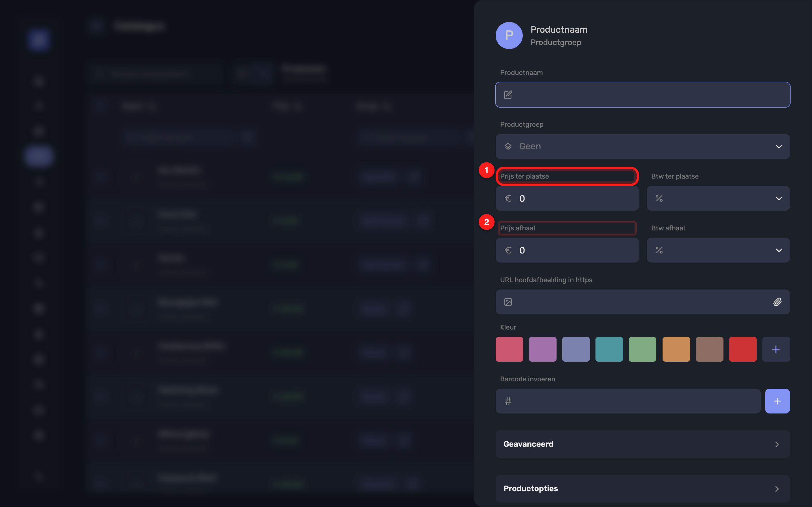Open the Btw ter plaatse dropdown
The image size is (812, 507).
(718, 198)
